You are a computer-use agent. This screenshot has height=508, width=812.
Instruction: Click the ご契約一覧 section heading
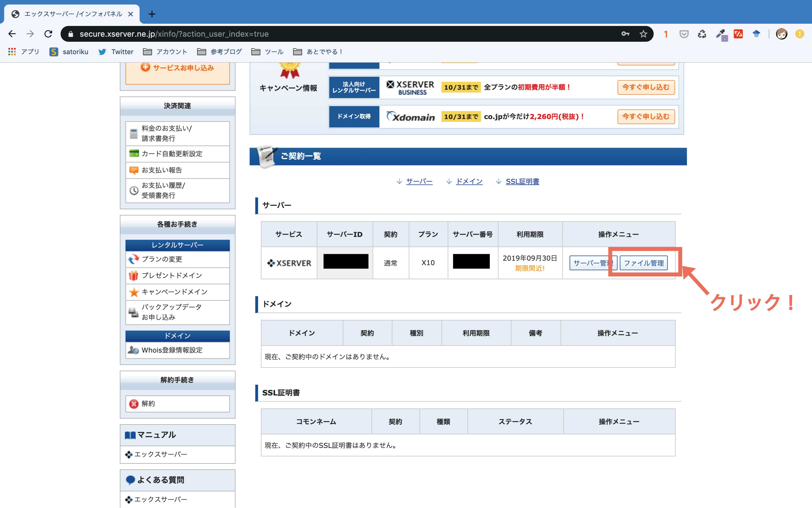point(300,156)
